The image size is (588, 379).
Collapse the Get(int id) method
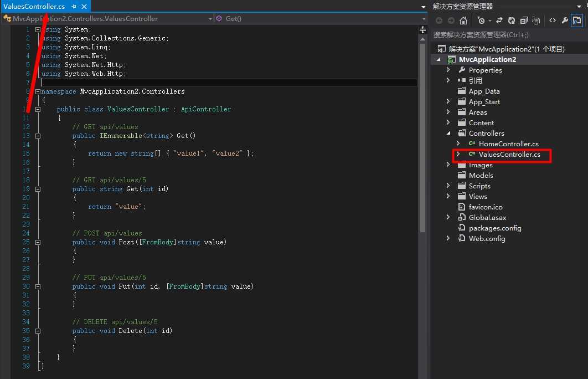tap(38, 189)
